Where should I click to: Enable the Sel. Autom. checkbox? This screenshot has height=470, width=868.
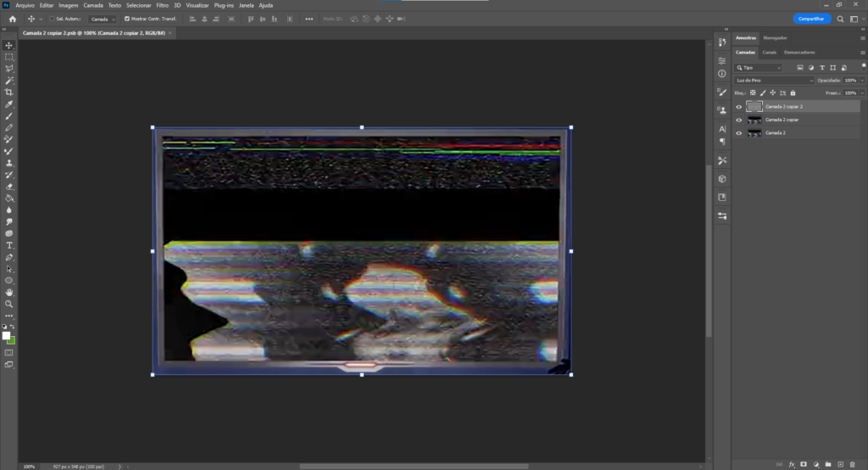click(x=52, y=19)
